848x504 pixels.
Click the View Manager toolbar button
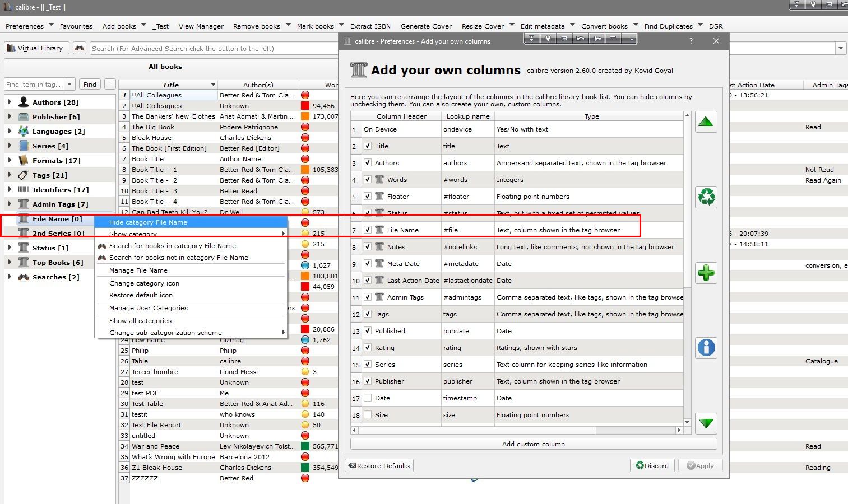[201, 26]
